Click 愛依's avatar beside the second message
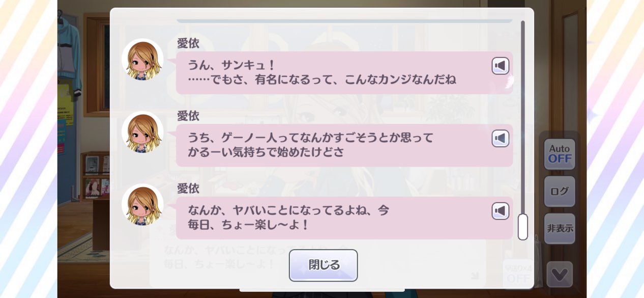 142,132
